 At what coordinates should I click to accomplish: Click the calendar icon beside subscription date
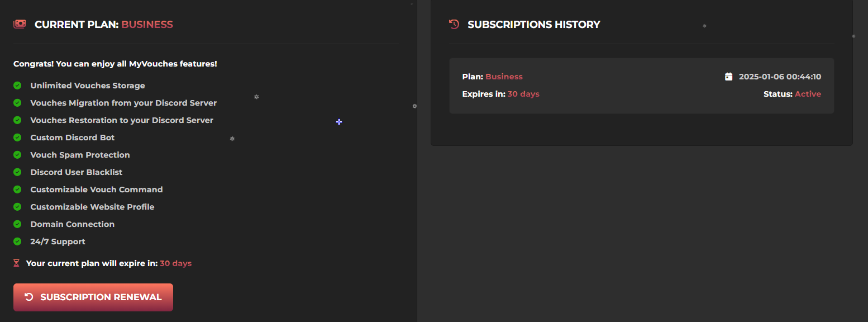click(728, 77)
